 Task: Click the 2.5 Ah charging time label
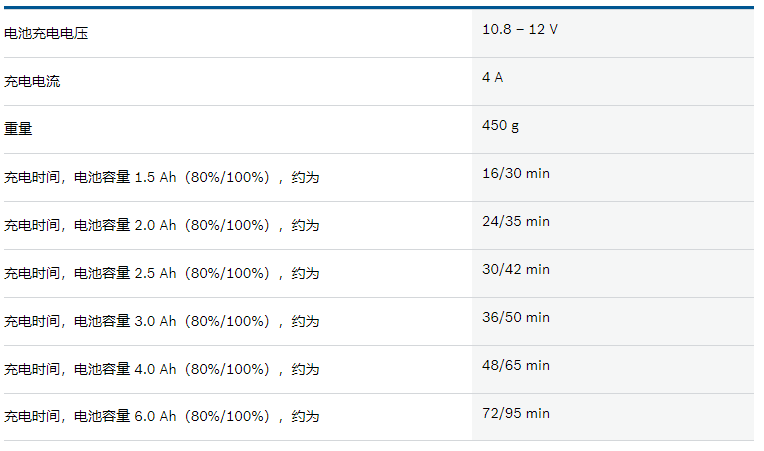(161, 273)
